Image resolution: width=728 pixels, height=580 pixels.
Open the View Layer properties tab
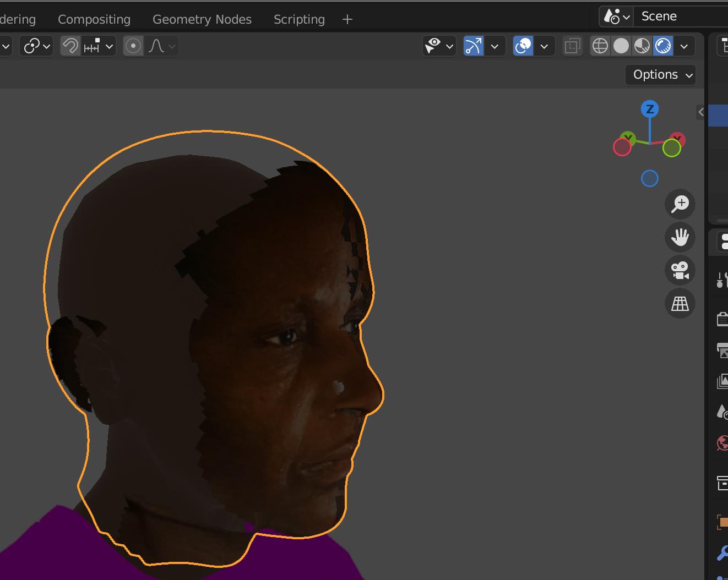pos(722,381)
